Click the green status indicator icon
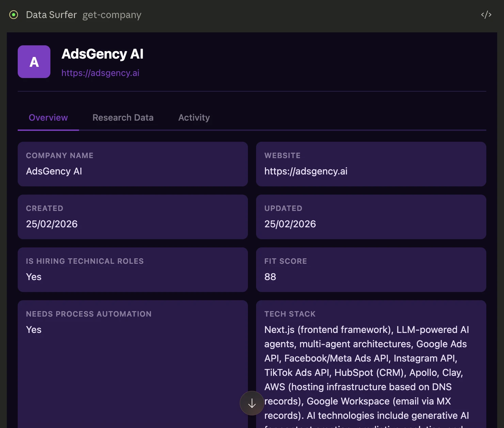Viewport: 504px width, 428px height. [14, 15]
